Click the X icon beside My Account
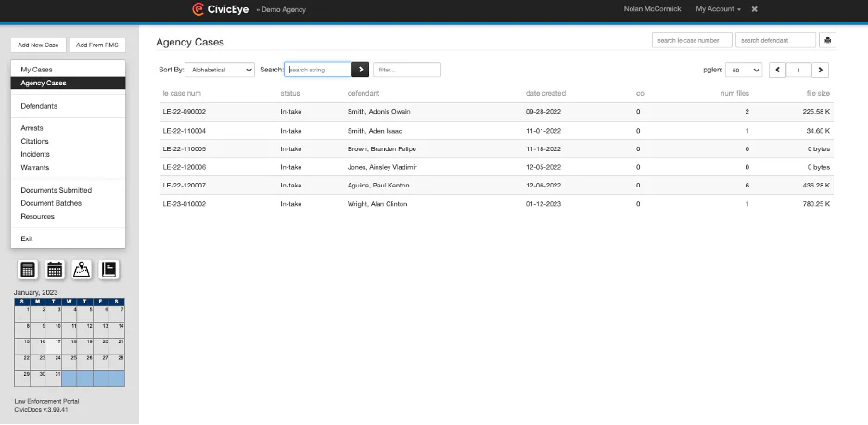 [x=754, y=9]
